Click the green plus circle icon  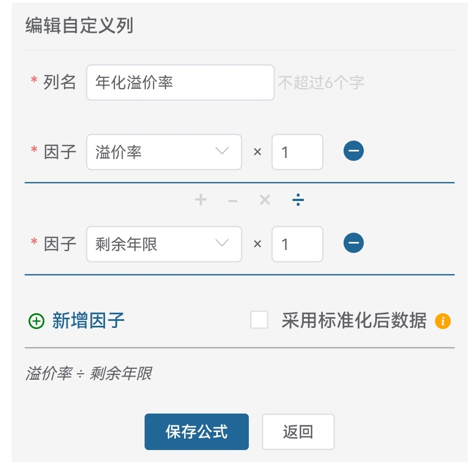[x=36, y=321]
